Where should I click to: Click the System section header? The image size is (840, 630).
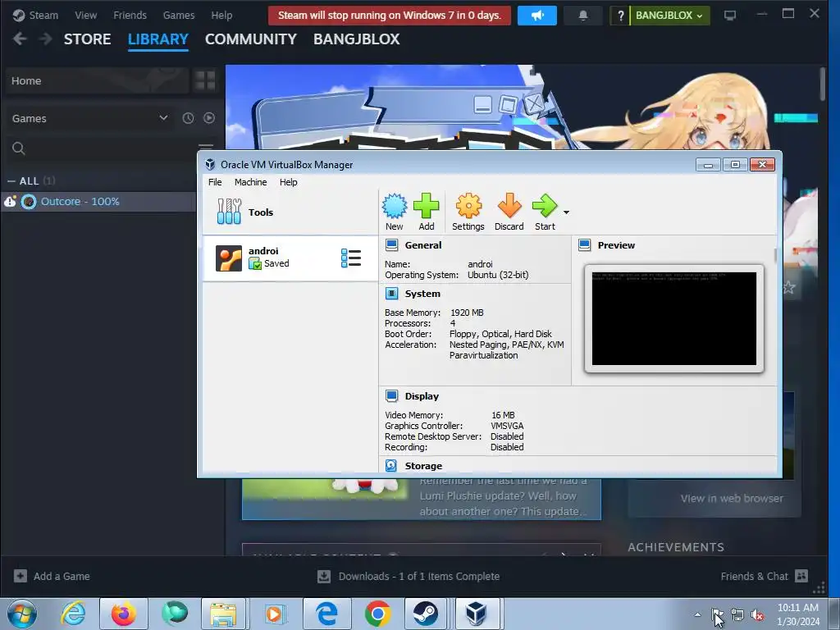(422, 294)
